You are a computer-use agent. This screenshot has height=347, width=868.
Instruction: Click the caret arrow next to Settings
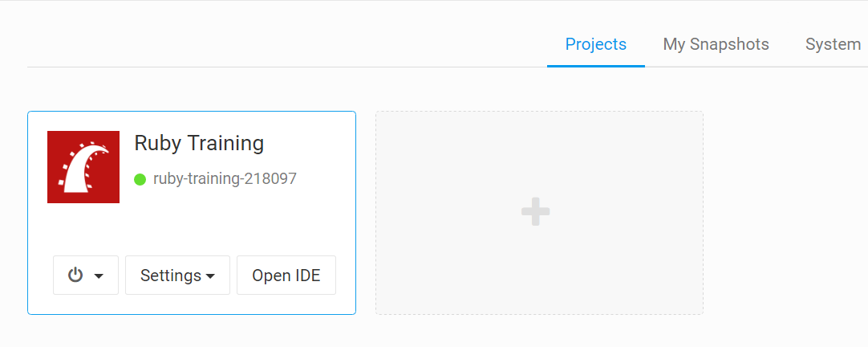[x=210, y=276]
